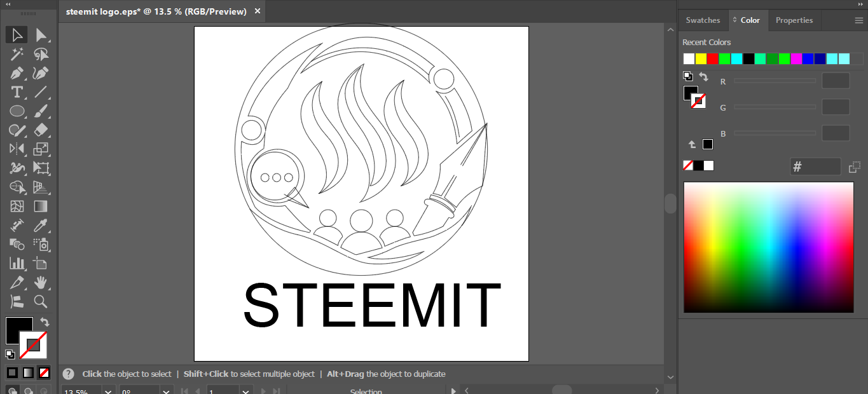
Task: Reset default fill and stroke in toolbar
Action: click(x=10, y=354)
